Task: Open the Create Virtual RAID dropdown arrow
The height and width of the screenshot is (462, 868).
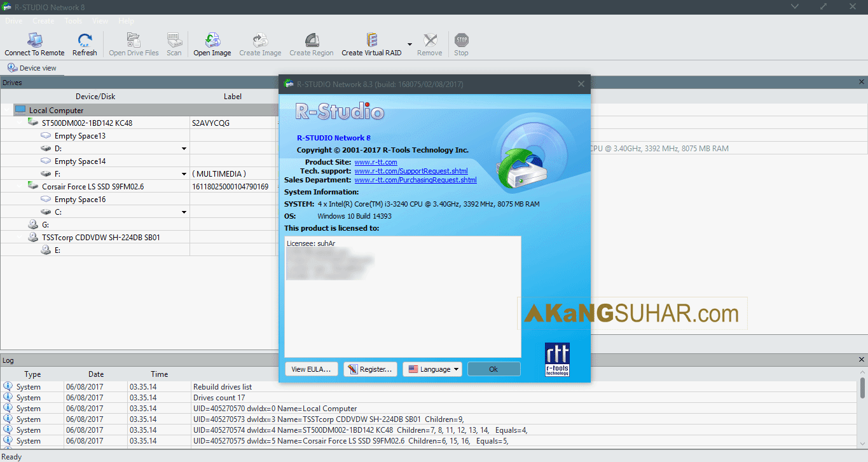Action: pos(410,44)
